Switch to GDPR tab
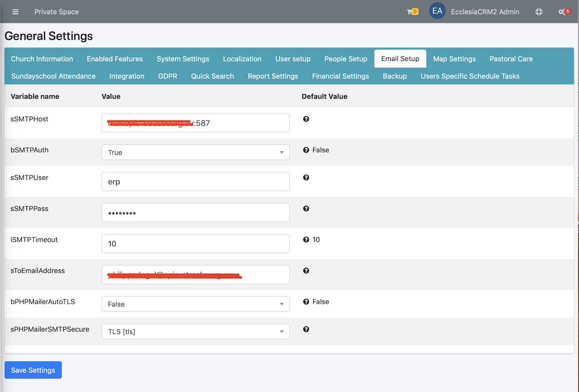Screen dimensions: 579x392 pos(168,76)
